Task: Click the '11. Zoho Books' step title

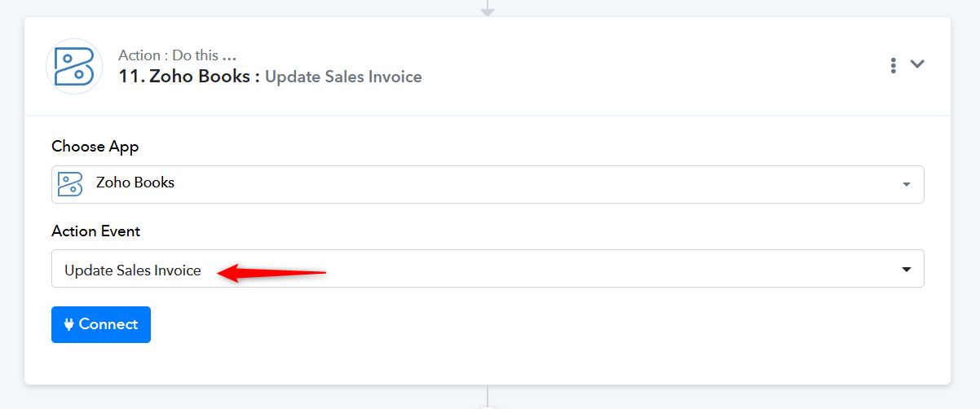Action: pos(189,77)
